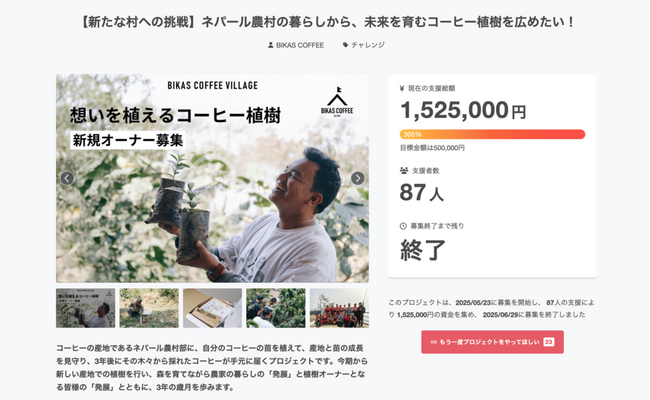
Task: Select the first thumbnail with banner image
Action: pos(85,308)
